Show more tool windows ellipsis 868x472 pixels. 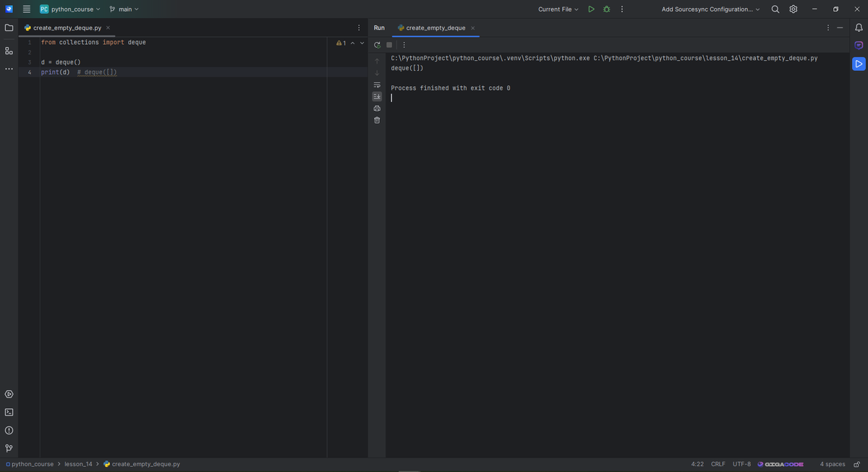(9, 69)
